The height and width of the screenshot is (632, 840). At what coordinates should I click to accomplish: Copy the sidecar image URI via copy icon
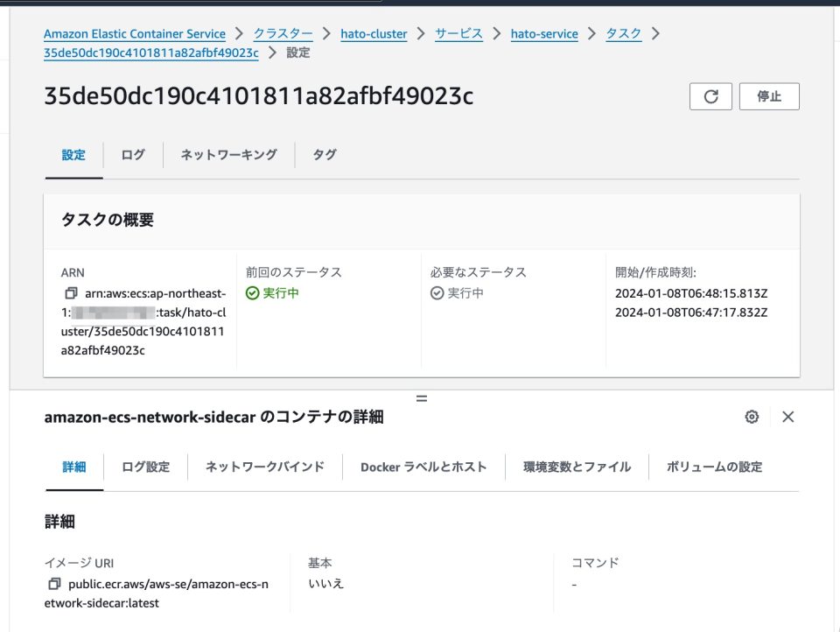(54, 583)
